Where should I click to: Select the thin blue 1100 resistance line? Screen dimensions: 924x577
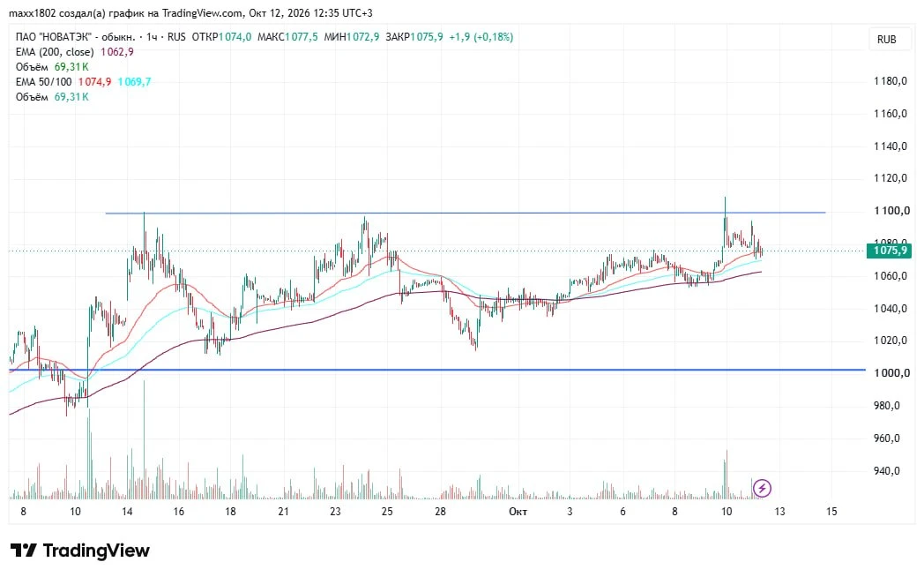(466, 213)
